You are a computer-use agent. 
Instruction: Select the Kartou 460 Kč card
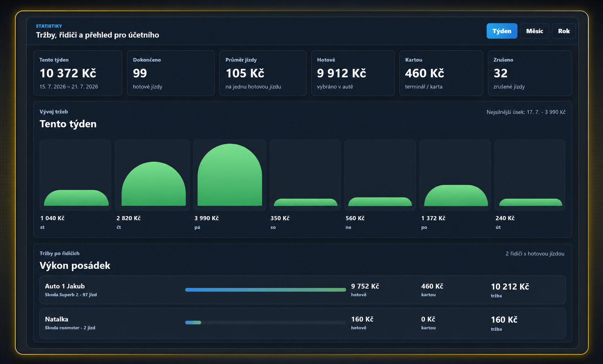coord(441,73)
